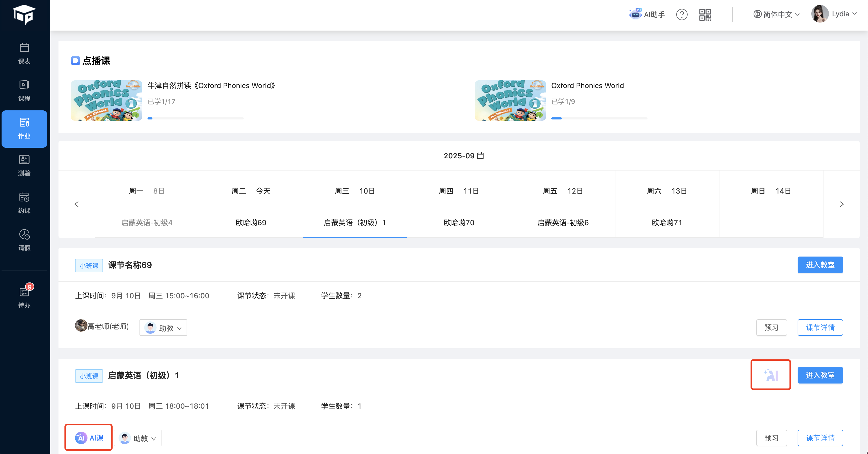Click the help question mark icon
The height and width of the screenshot is (454, 868).
pos(682,15)
